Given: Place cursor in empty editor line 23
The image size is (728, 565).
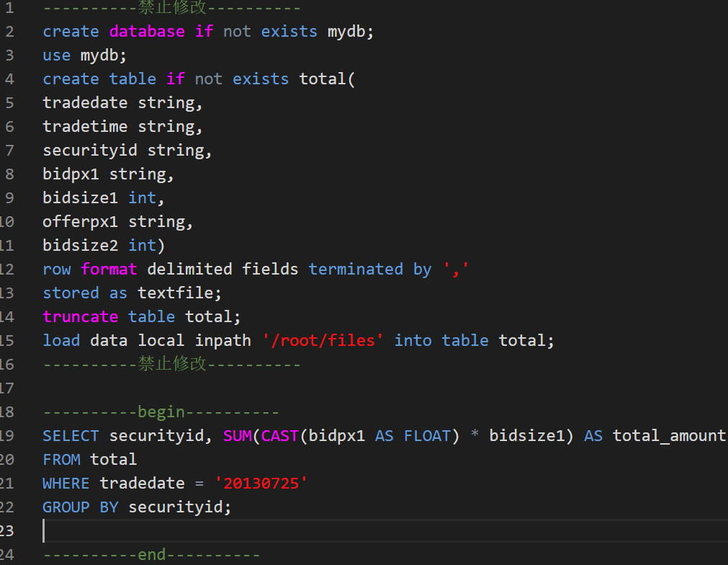Looking at the screenshot, I should click(x=385, y=531).
